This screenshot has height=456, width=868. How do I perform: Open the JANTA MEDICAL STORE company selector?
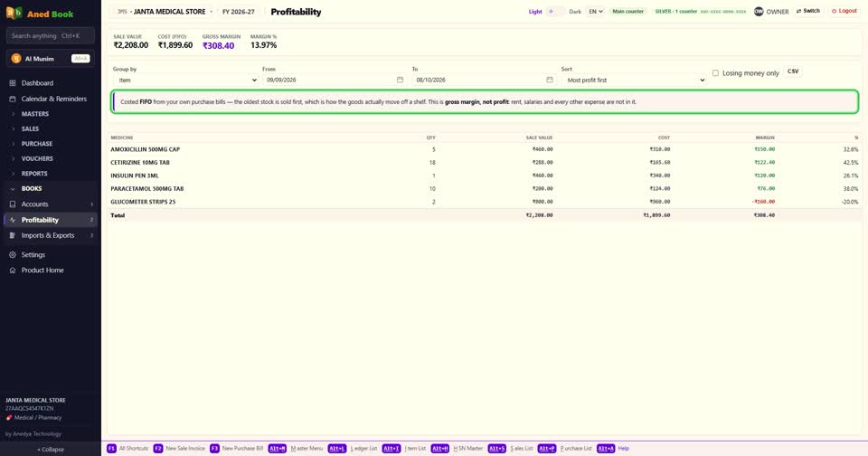pos(163,11)
